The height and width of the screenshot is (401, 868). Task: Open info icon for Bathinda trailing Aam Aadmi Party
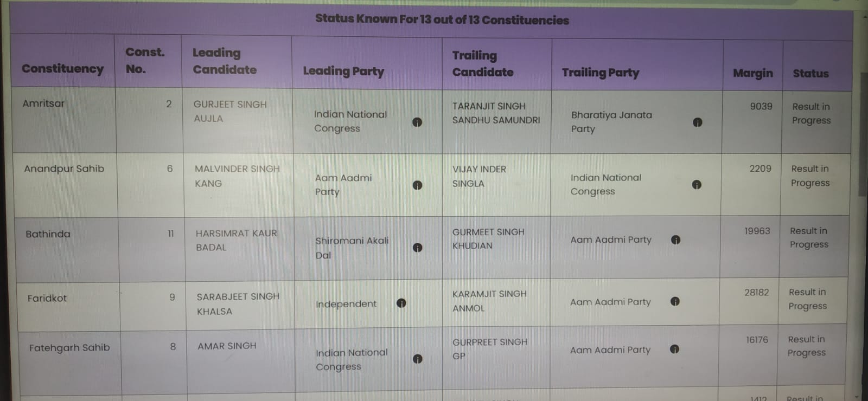click(x=675, y=240)
